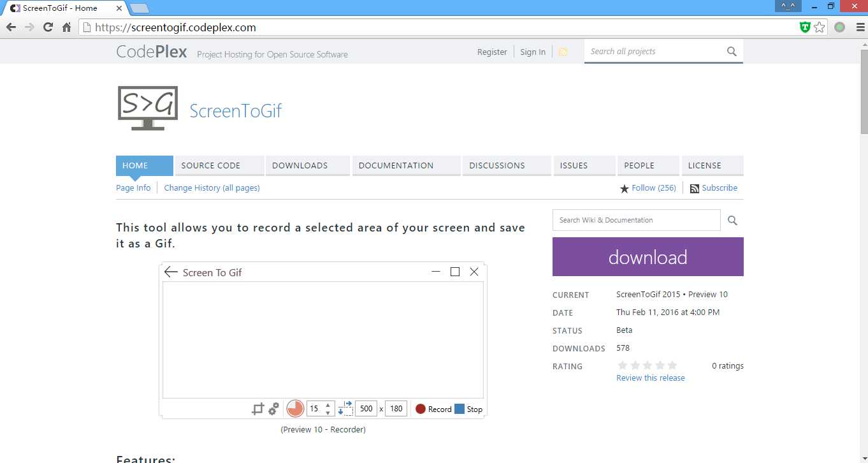This screenshot has height=463, width=868.
Task: Click the downloads count 578
Action: pos(623,348)
